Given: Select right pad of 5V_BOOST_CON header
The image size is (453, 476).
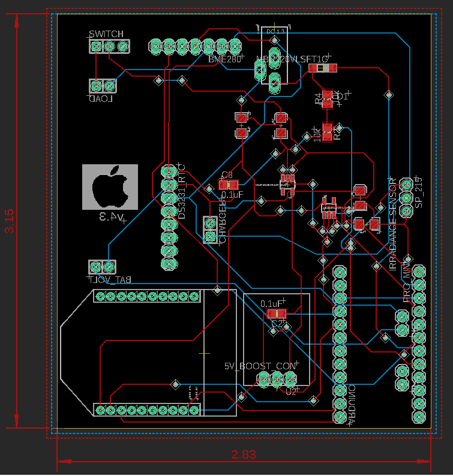Looking at the screenshot, I should 290,379.
